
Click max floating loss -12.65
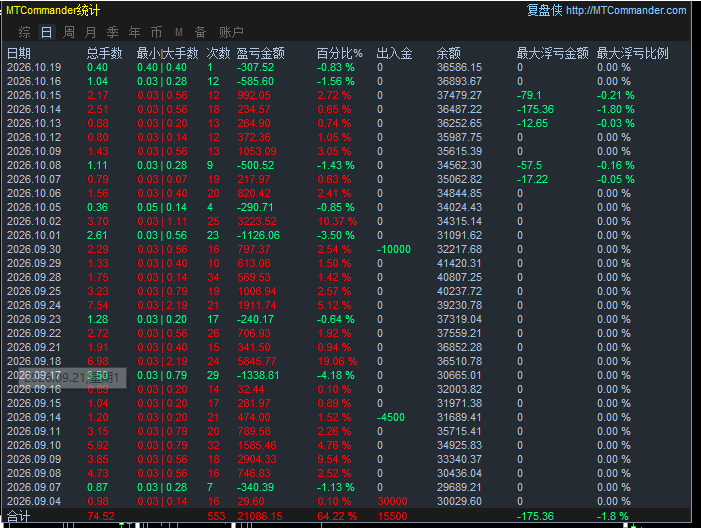(532, 123)
